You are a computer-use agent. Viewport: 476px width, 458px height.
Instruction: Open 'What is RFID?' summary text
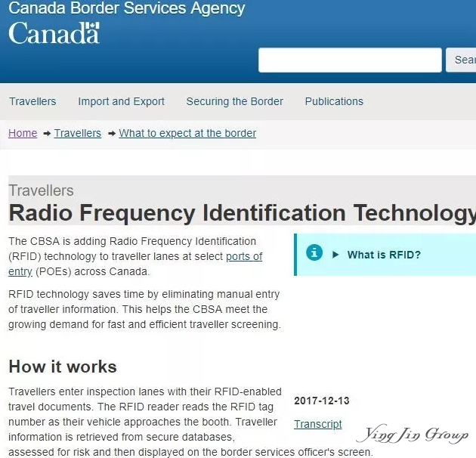pyautogui.click(x=384, y=255)
